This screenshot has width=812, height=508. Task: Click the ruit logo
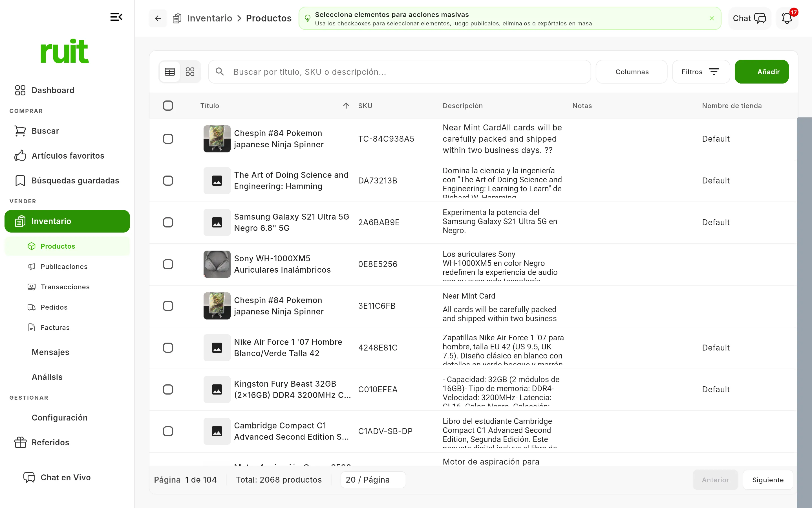tap(65, 51)
